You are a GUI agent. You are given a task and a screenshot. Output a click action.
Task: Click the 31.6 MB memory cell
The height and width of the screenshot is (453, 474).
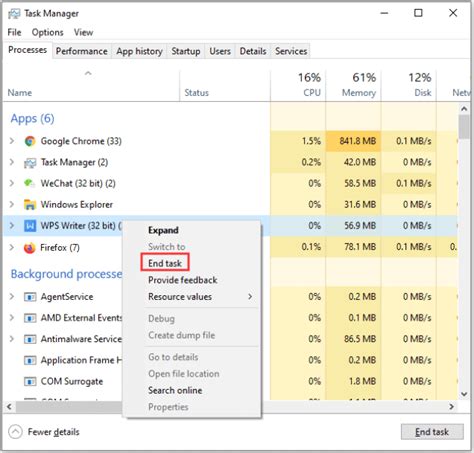[x=353, y=204]
